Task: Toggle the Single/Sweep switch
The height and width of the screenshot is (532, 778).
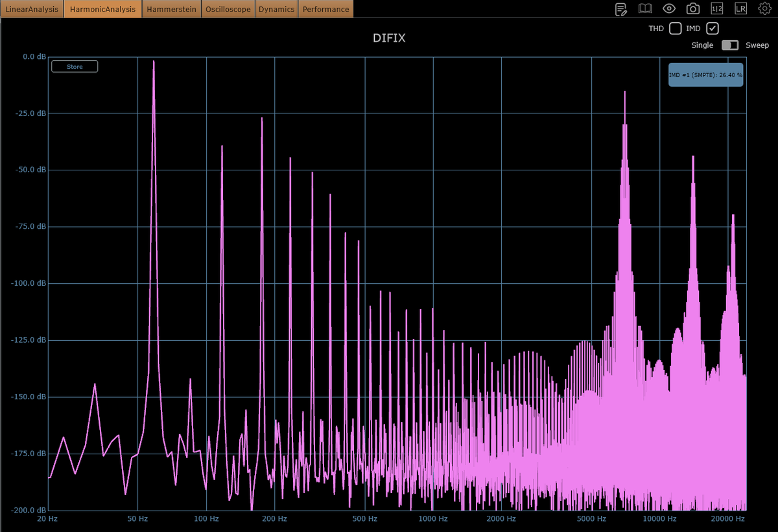Action: tap(730, 45)
